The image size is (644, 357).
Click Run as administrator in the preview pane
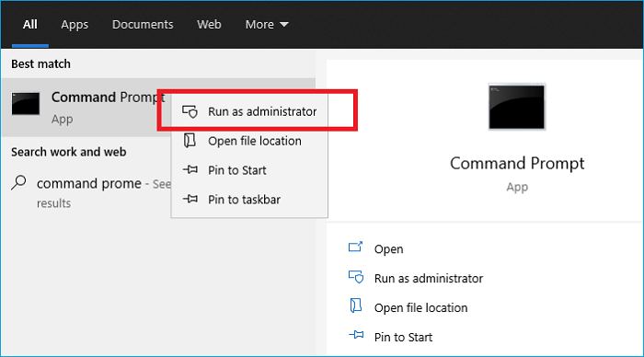[429, 279]
